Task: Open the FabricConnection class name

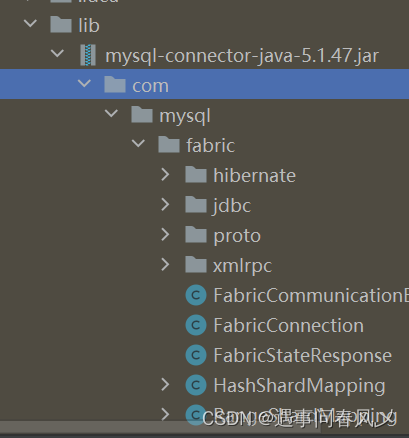Action: pos(289,325)
